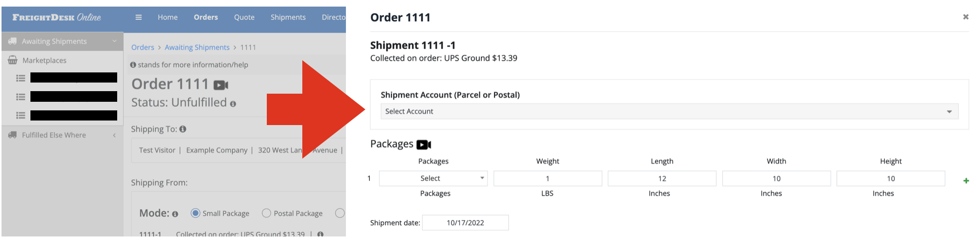Open the Packages video tutorial icon
The height and width of the screenshot is (239, 980).
[x=424, y=145]
